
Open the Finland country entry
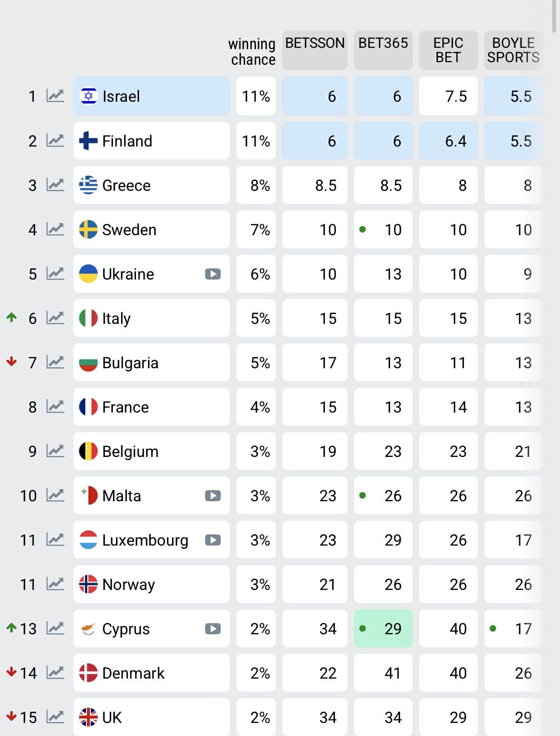pyautogui.click(x=151, y=141)
